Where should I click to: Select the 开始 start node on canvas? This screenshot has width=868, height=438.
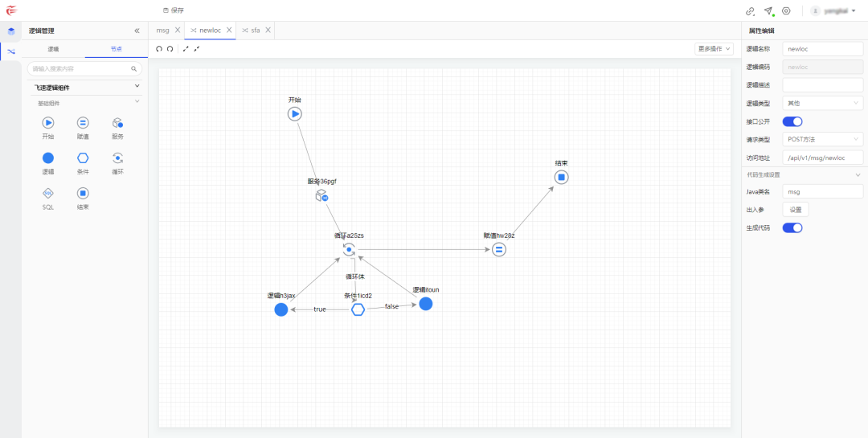click(294, 114)
